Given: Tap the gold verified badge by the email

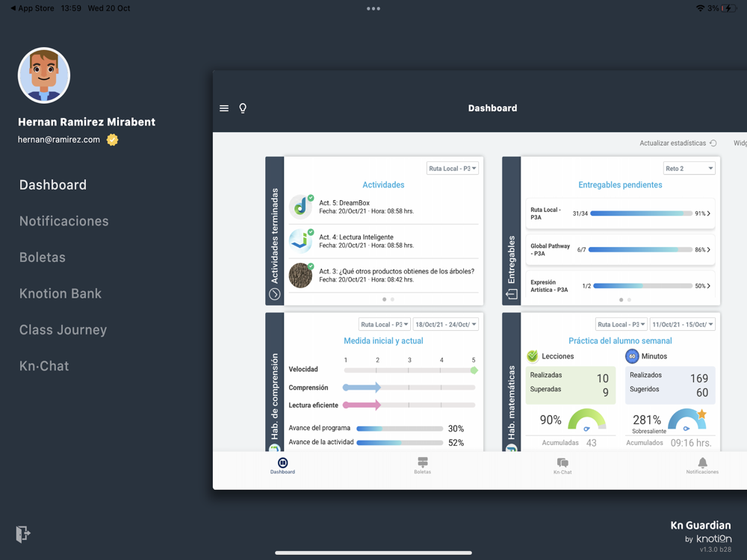Looking at the screenshot, I should click(113, 140).
